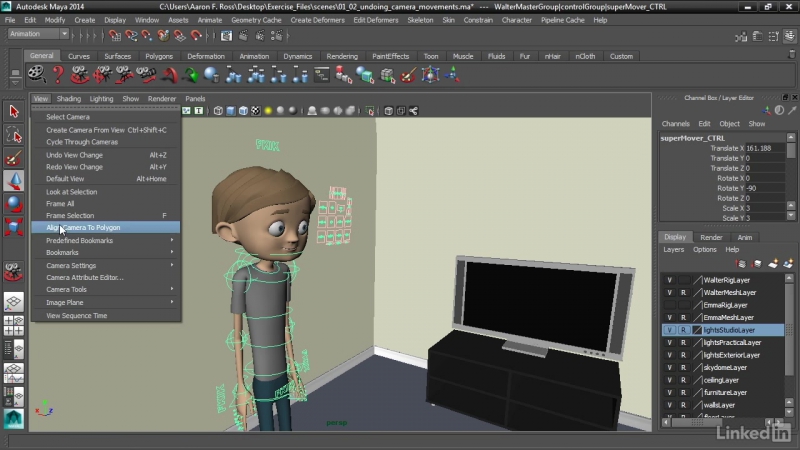Expand Camera Settings submenu
Screen dimensions: 800x450
pos(106,265)
